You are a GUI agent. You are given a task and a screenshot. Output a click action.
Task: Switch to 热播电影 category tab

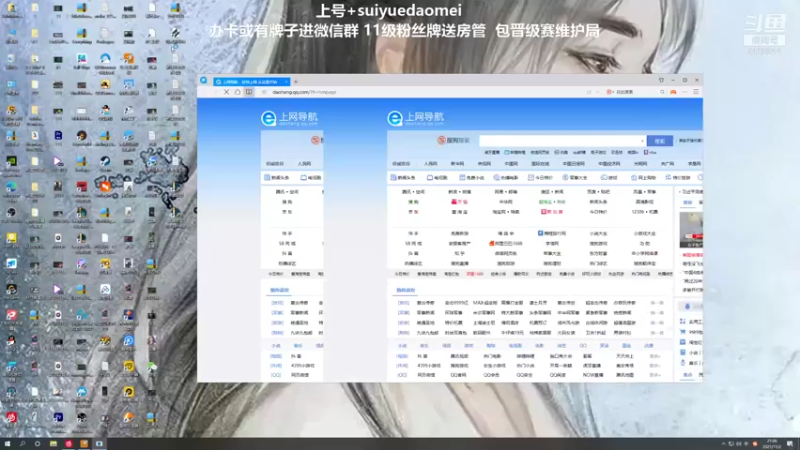(506, 178)
